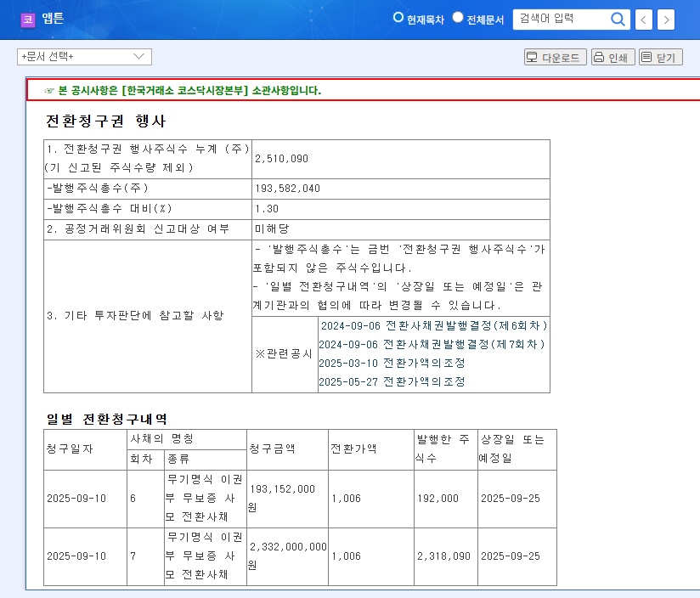Click the 일별 전환청구내역 heading
The height and width of the screenshot is (598, 700).
coord(107,419)
